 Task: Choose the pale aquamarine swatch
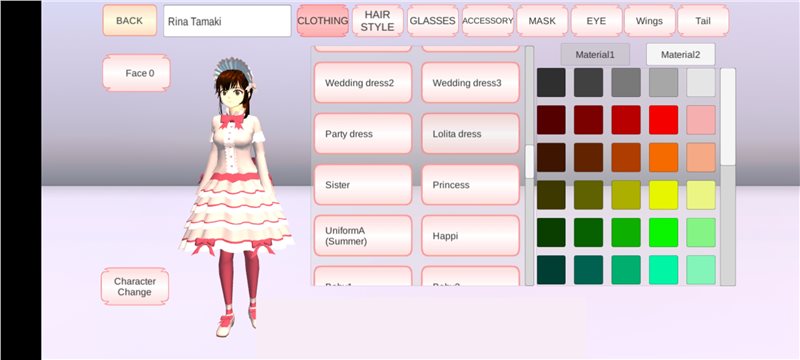pos(701,270)
